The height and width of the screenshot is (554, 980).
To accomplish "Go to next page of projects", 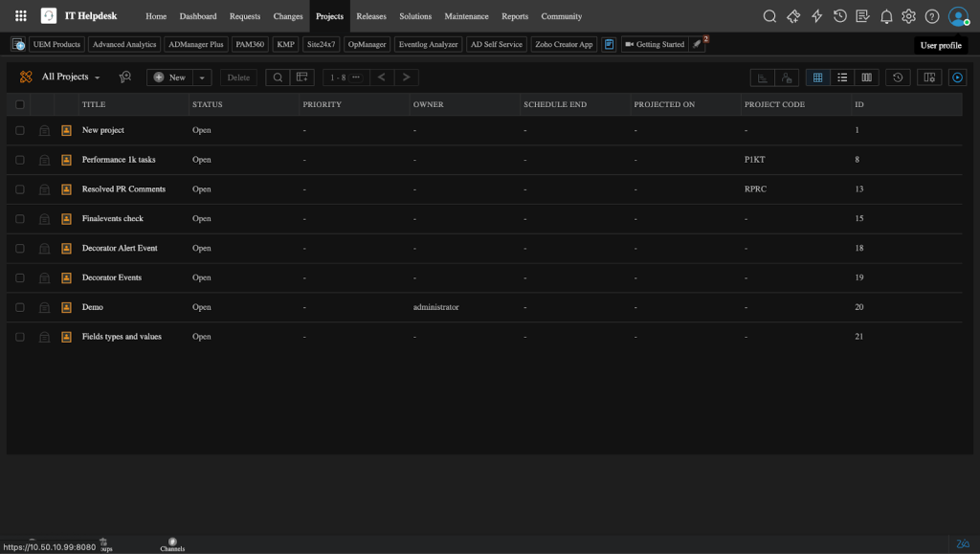I will pyautogui.click(x=406, y=78).
